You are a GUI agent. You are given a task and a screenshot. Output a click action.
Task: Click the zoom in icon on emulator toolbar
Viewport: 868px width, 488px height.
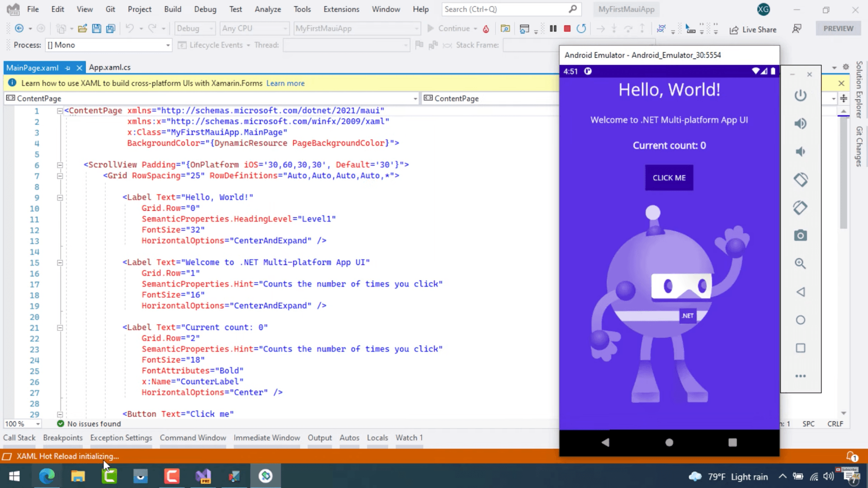800,264
